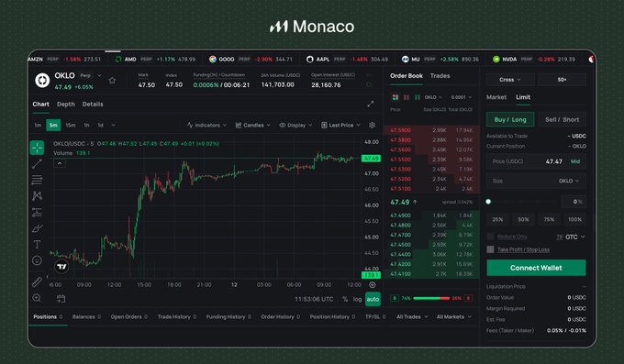Open the GOOG ticker in top bar
The width and height of the screenshot is (624, 364).
click(x=251, y=60)
